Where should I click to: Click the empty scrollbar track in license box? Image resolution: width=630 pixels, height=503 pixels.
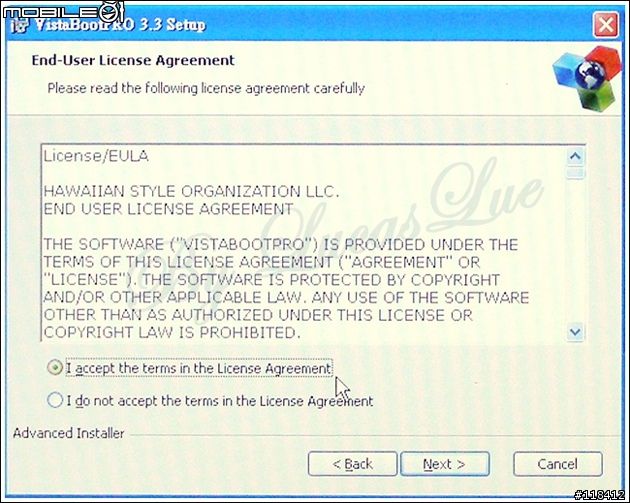(575, 251)
